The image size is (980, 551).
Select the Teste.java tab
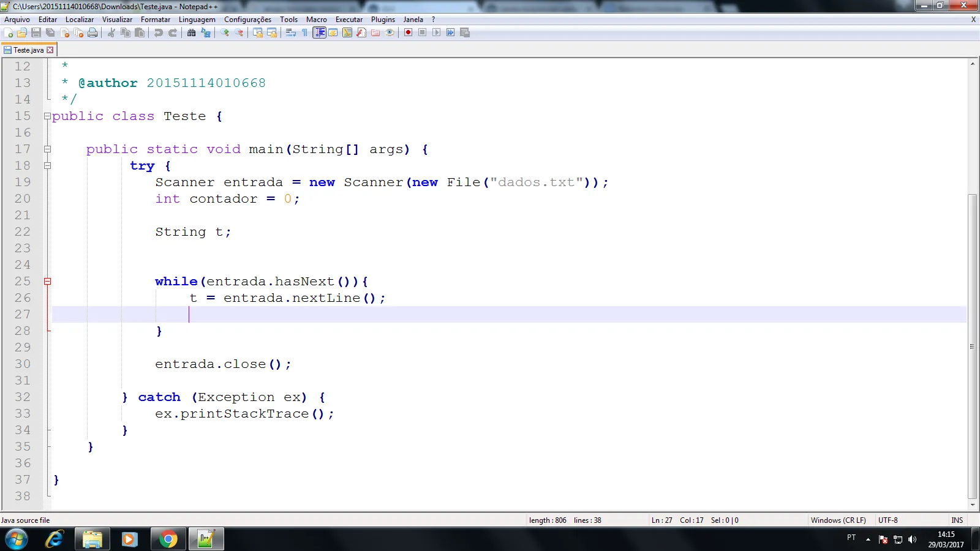click(28, 50)
